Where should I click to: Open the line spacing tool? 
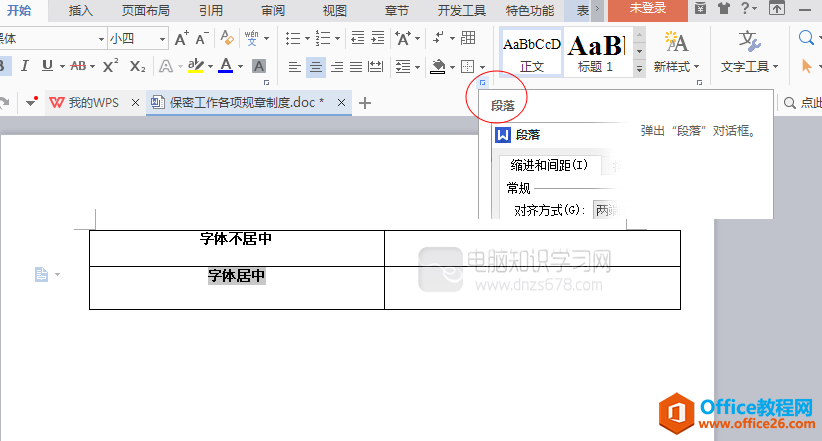point(403,67)
